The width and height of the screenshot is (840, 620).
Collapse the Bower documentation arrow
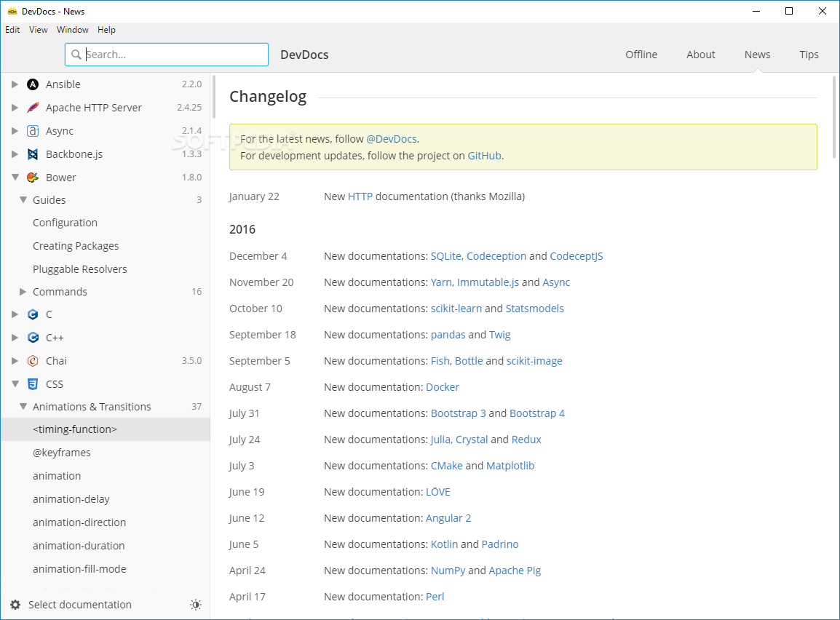tap(15, 178)
